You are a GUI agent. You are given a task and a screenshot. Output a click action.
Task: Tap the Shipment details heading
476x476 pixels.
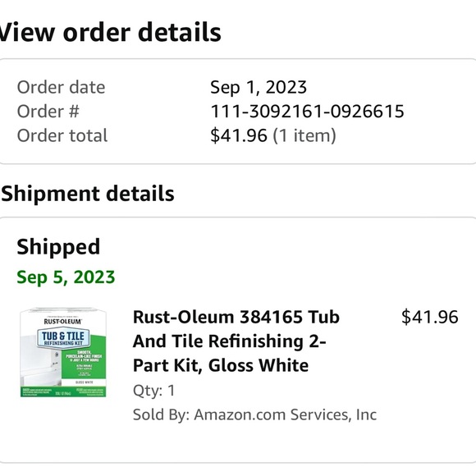(88, 194)
